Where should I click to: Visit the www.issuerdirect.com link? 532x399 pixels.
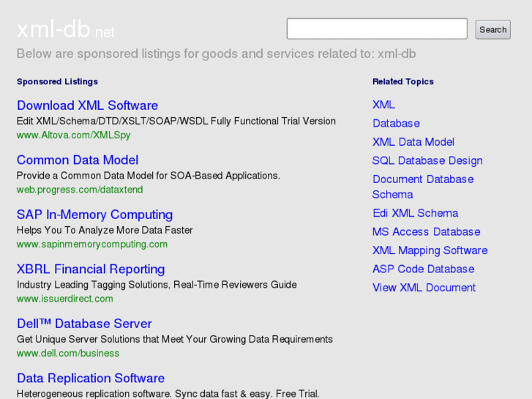(65, 299)
